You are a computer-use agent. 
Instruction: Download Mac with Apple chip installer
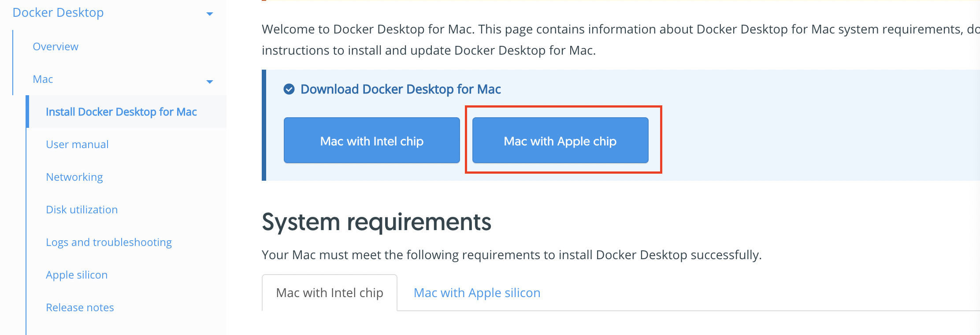(561, 140)
